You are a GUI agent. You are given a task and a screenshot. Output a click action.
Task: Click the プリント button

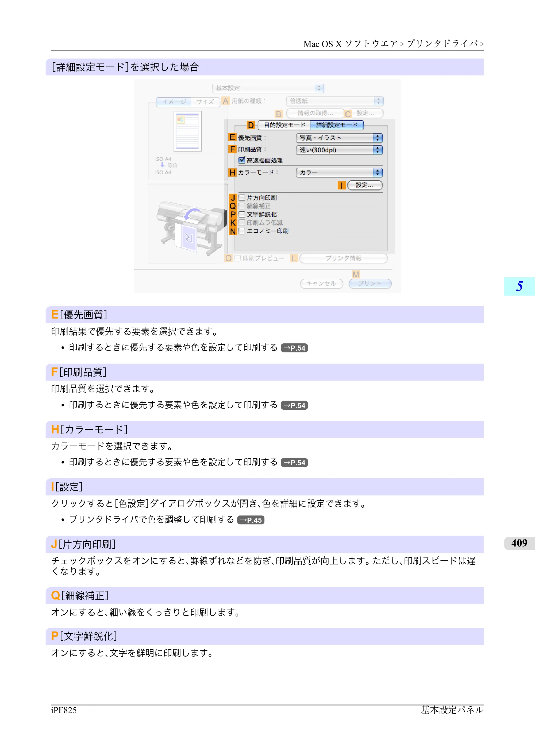(370, 284)
